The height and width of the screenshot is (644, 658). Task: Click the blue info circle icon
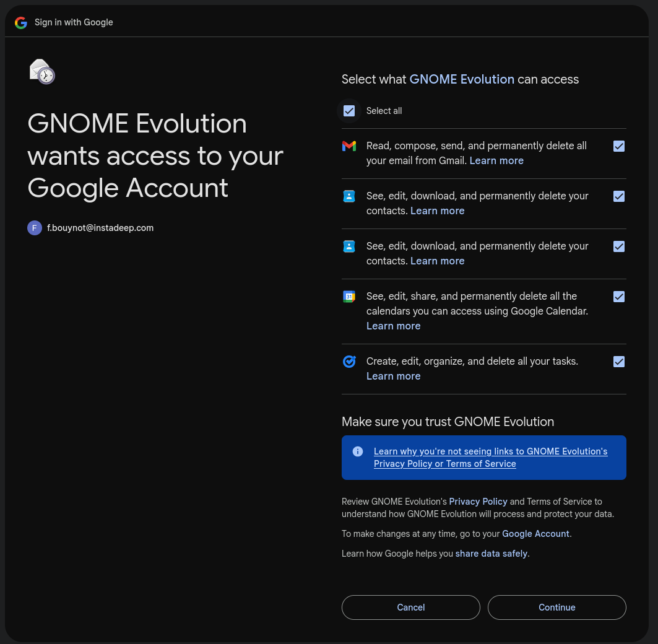click(358, 451)
